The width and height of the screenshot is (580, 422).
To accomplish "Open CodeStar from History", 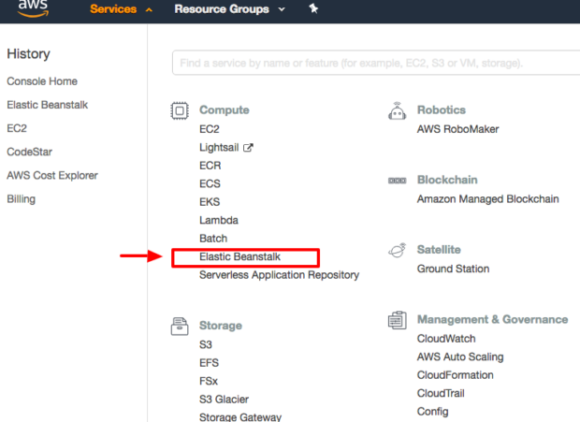I will coord(30,152).
